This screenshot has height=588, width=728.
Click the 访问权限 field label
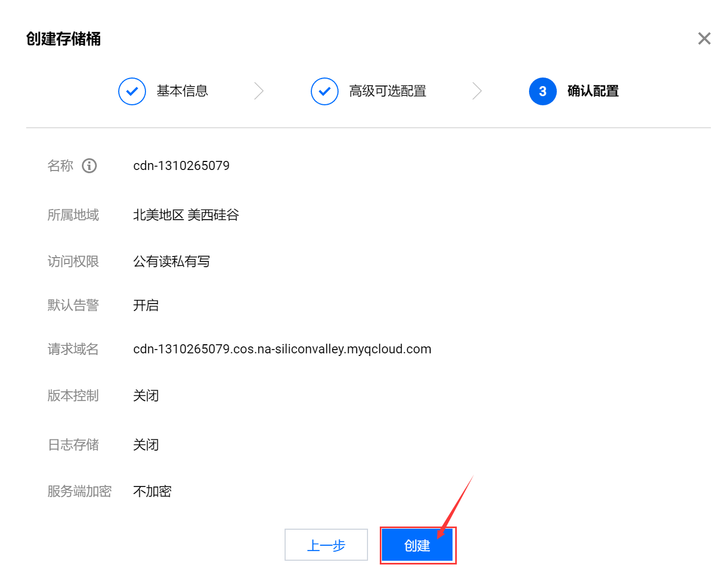[x=73, y=261]
